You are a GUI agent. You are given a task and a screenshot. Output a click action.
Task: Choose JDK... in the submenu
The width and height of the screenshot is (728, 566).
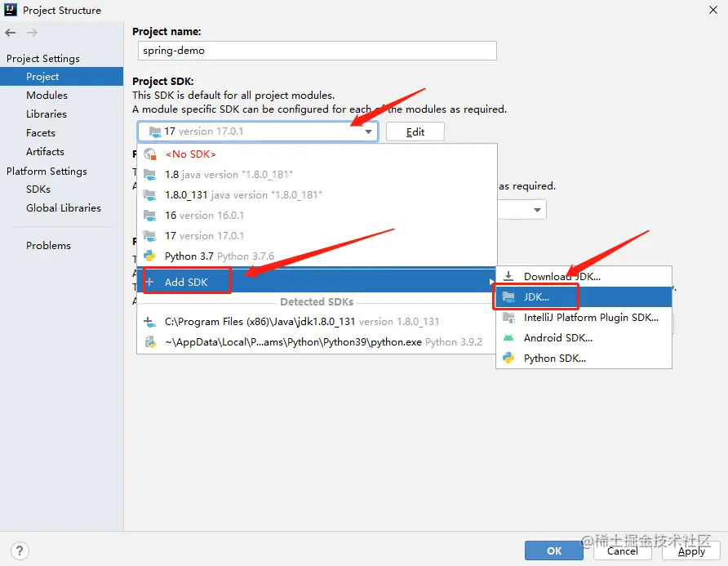click(x=584, y=297)
